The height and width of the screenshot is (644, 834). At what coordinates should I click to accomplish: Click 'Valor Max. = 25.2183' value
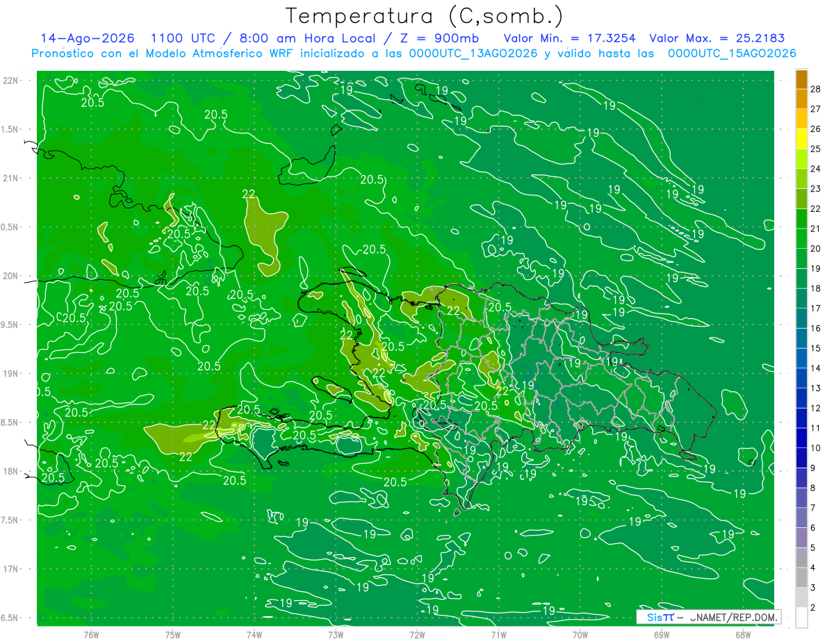tap(717, 38)
